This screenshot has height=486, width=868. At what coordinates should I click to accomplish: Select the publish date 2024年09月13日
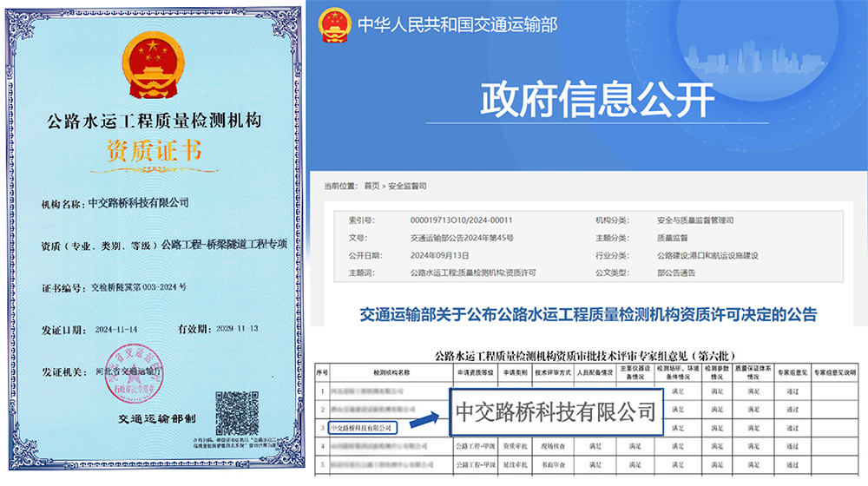(x=439, y=256)
